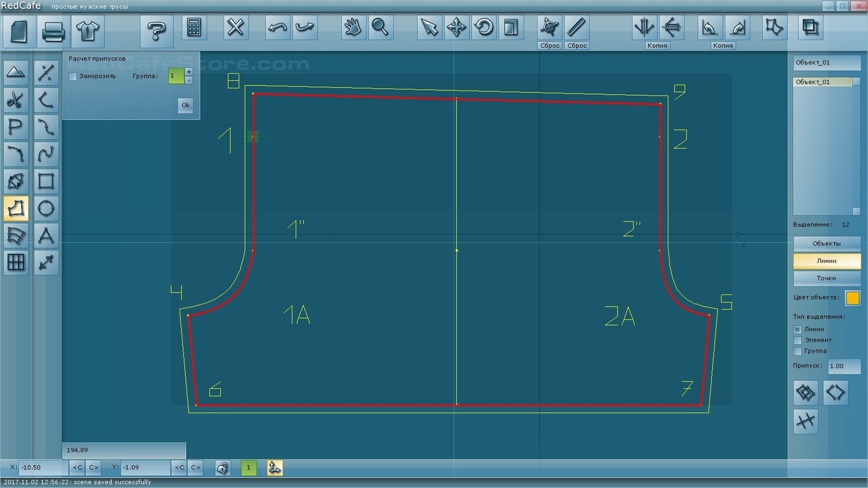Redo the action with the right arrow
This screenshot has height=488, width=868.
click(305, 28)
